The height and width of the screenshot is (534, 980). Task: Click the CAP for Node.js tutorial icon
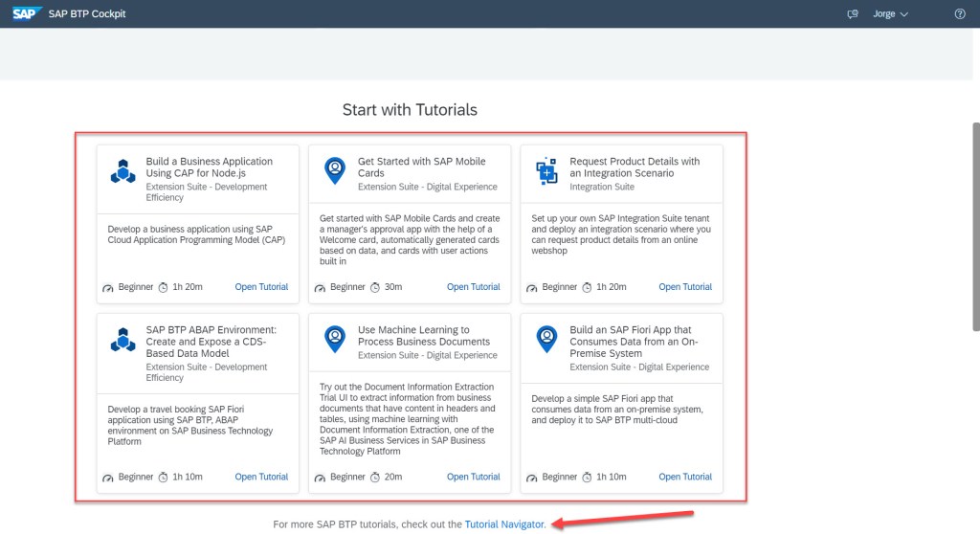[x=122, y=171]
